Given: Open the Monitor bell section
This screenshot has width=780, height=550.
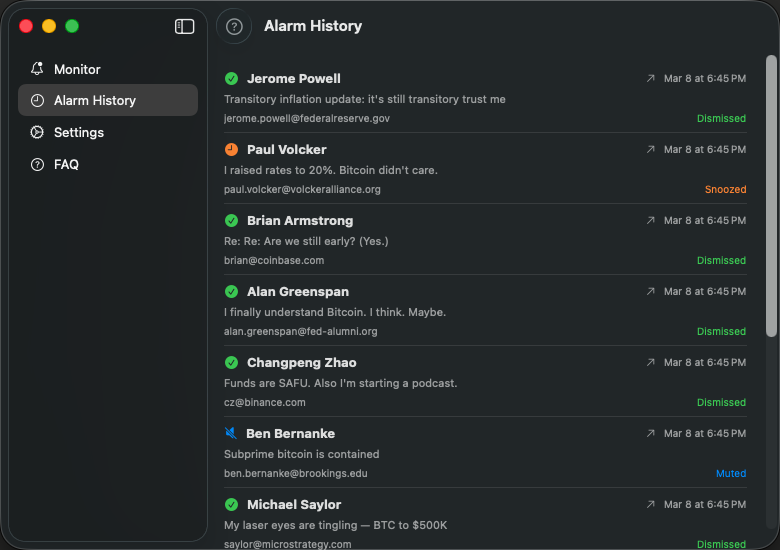Looking at the screenshot, I should (108, 69).
